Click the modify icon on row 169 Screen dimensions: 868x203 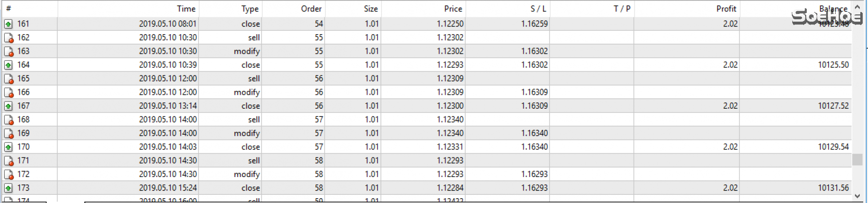coord(8,134)
